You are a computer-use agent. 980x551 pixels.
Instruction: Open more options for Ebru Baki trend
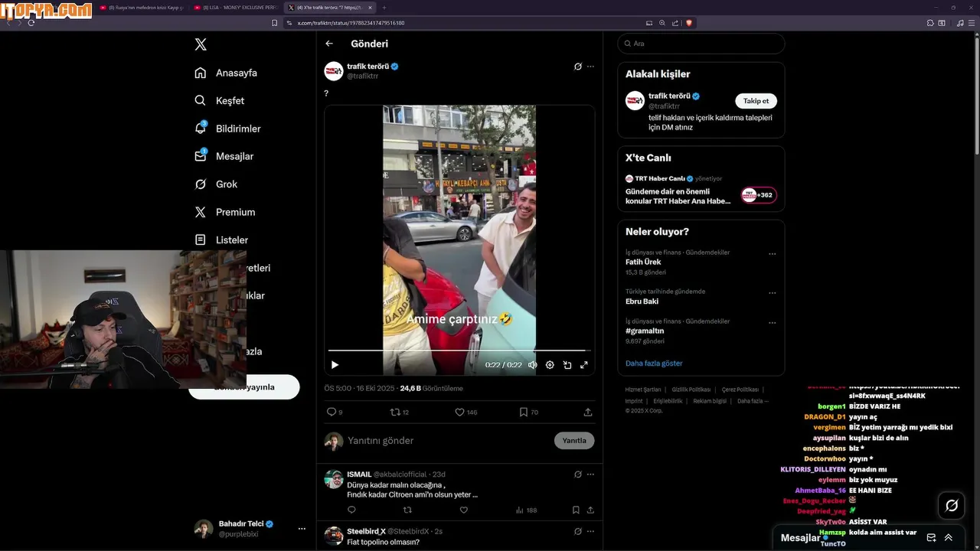(772, 293)
